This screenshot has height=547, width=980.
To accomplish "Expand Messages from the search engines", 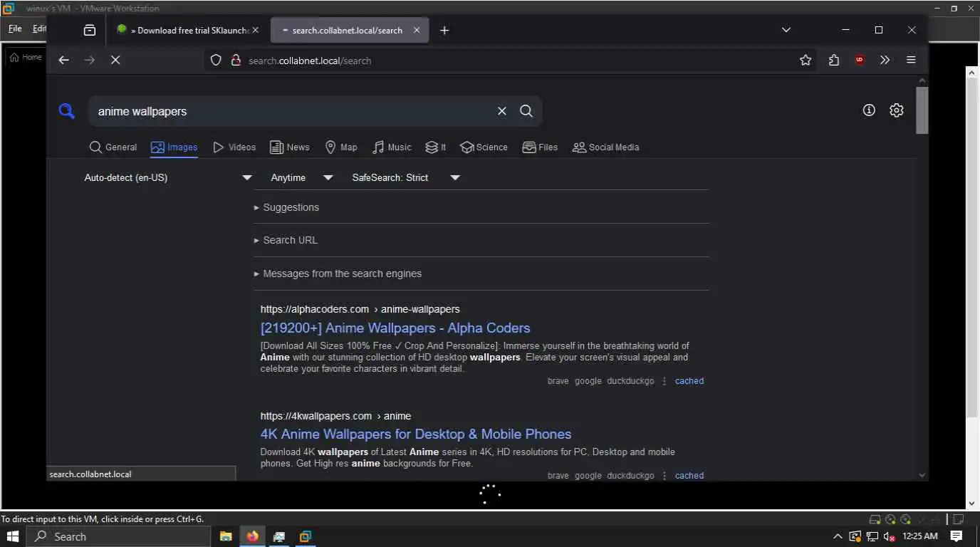I will pos(338,273).
